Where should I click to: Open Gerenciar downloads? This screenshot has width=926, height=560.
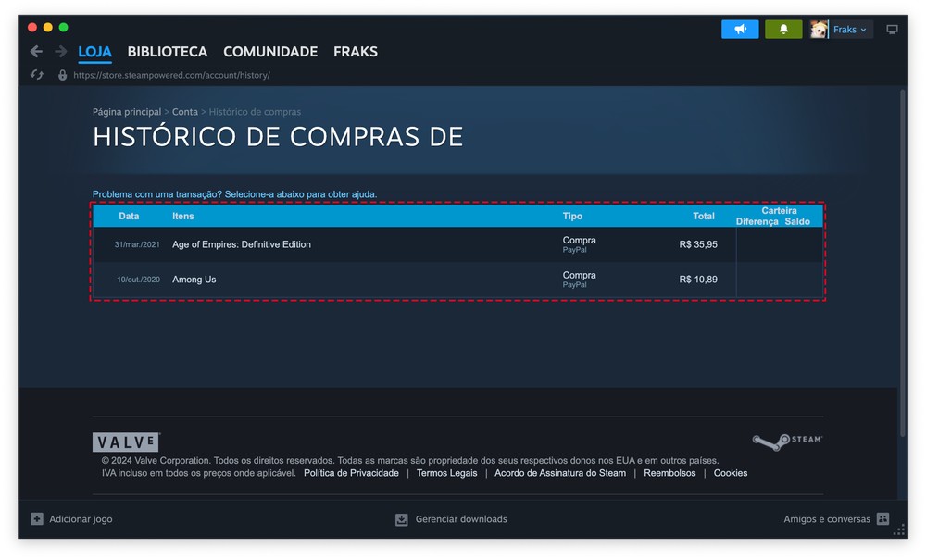tap(452, 519)
